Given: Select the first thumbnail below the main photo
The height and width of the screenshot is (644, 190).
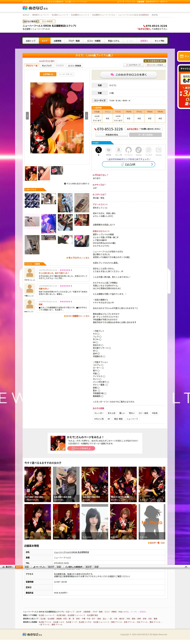Looking at the screenshot, I should (x=31, y=173).
